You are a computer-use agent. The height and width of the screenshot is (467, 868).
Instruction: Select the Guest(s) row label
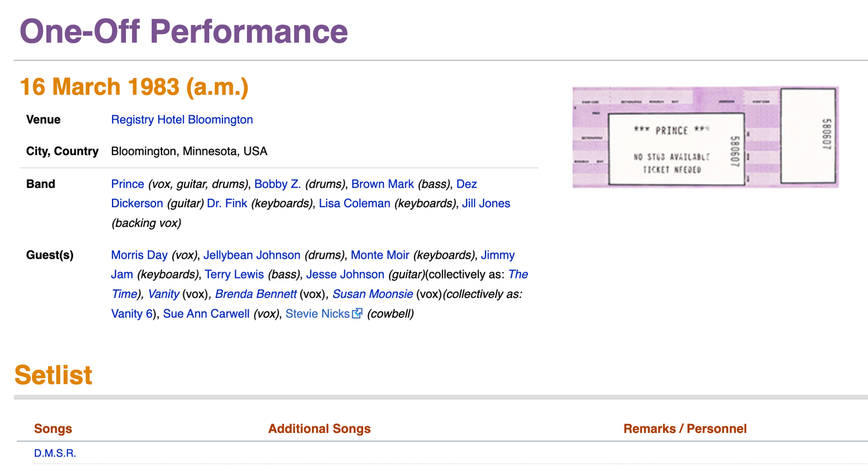50,255
